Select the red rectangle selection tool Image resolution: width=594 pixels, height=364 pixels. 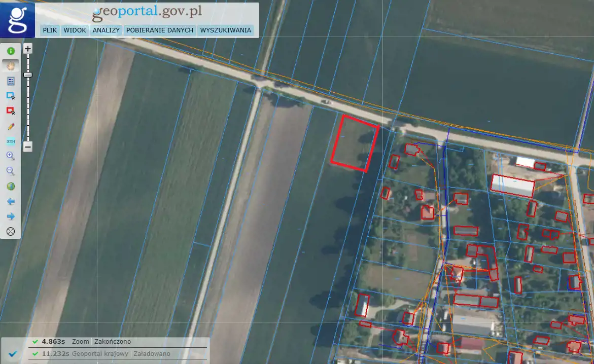(11, 111)
